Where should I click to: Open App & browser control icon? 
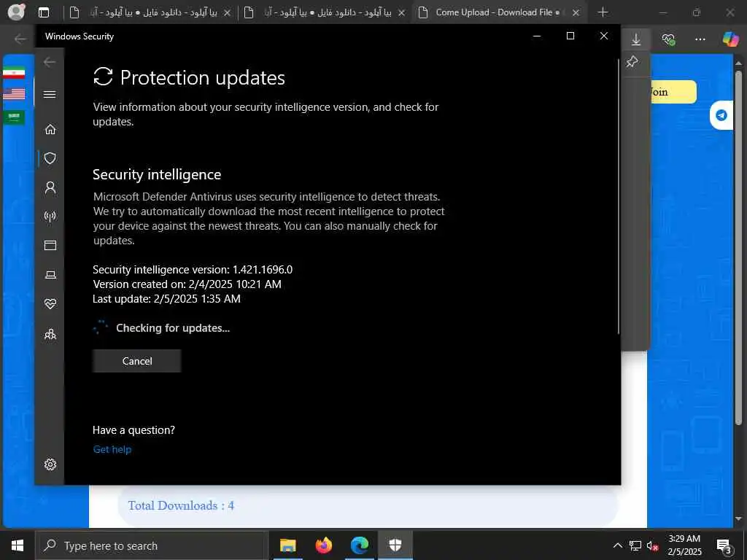pyautogui.click(x=50, y=245)
